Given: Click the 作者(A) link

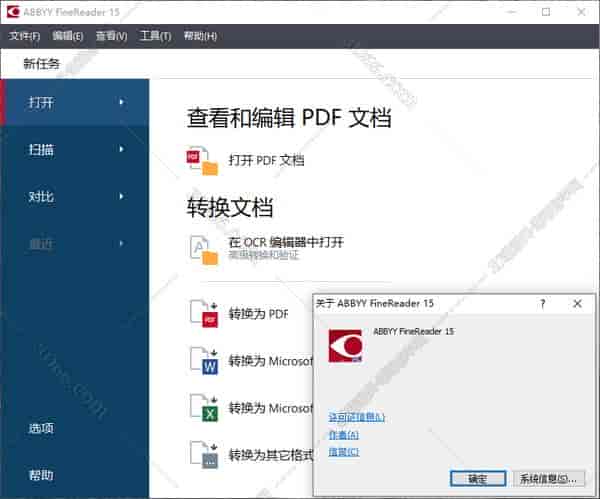Looking at the screenshot, I should pos(343,435).
